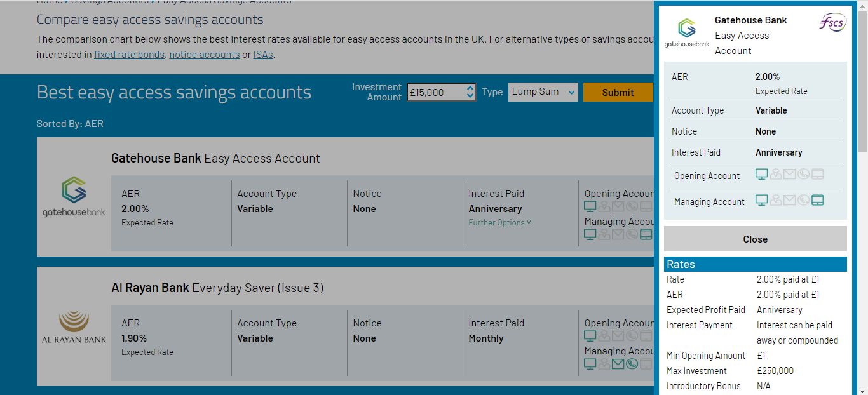Click the branch opening icon on Al Rayan Bank card

pos(604,336)
